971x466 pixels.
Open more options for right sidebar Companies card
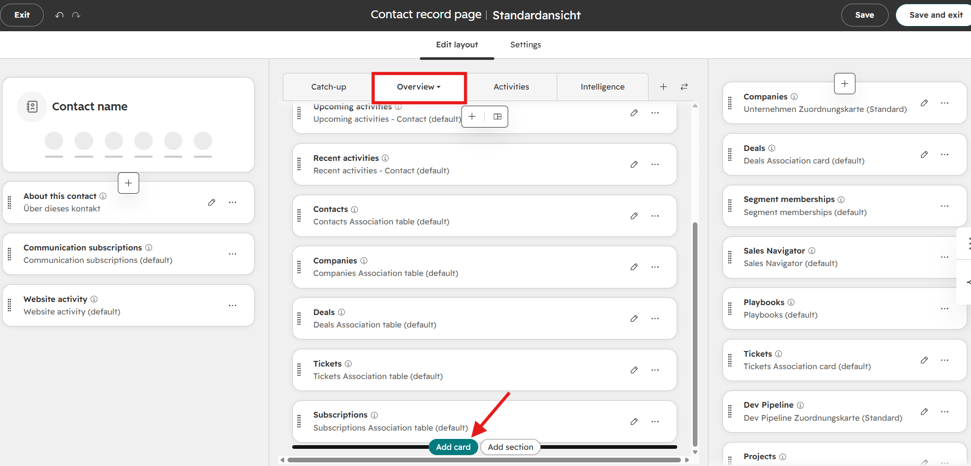click(x=945, y=103)
